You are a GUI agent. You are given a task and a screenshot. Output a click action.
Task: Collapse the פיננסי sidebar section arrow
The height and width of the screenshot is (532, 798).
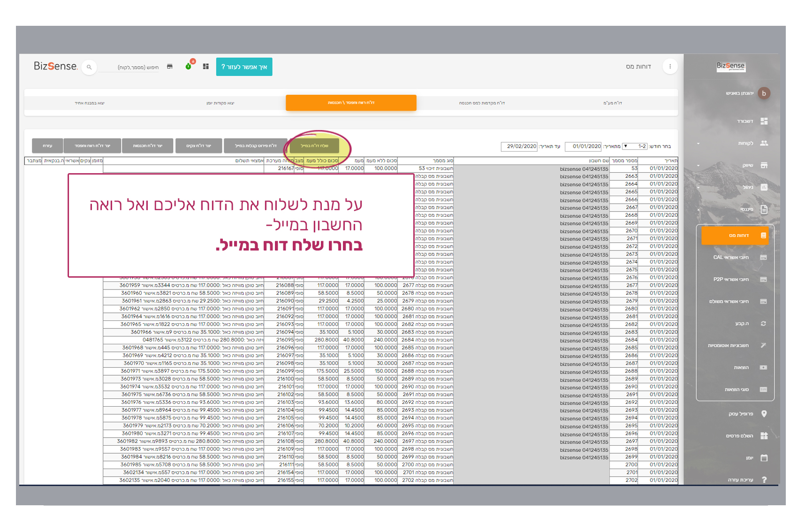pyautogui.click(x=698, y=209)
